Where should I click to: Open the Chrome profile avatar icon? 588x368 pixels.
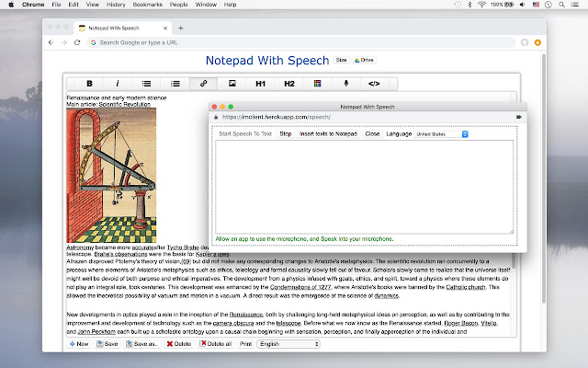tap(525, 42)
